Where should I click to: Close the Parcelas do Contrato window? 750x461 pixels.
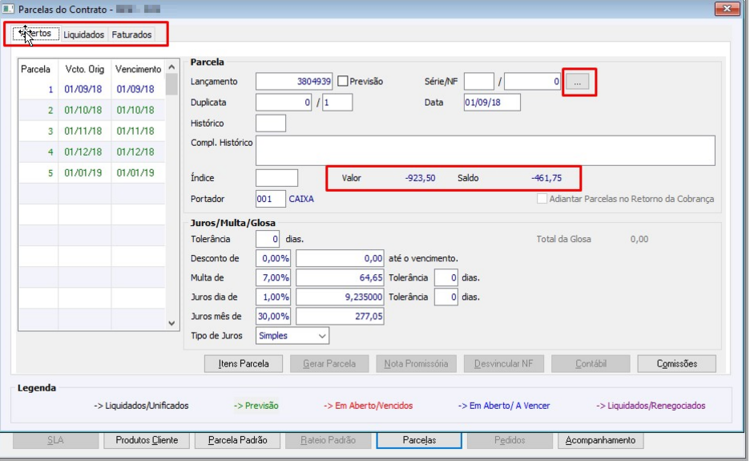point(727,9)
